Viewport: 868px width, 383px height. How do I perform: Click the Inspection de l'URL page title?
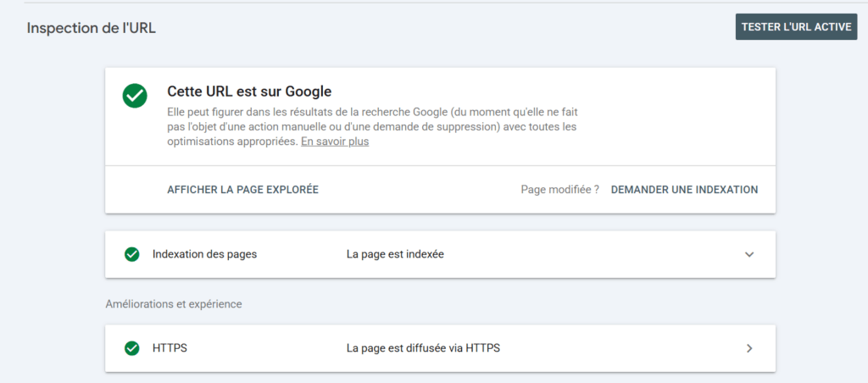pos(92,28)
